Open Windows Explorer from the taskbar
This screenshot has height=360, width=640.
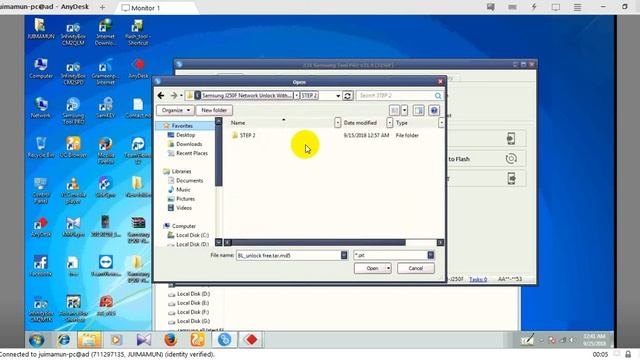pyautogui.click(x=89, y=340)
